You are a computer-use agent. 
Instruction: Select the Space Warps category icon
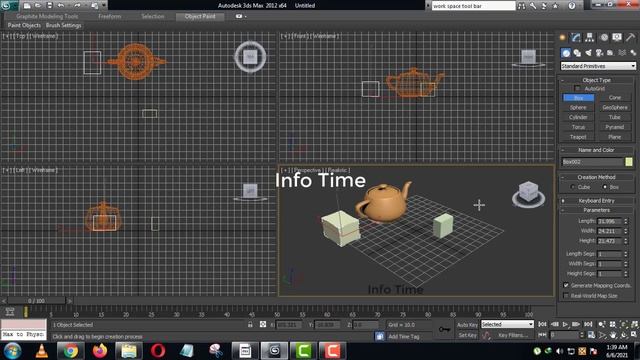coord(622,53)
